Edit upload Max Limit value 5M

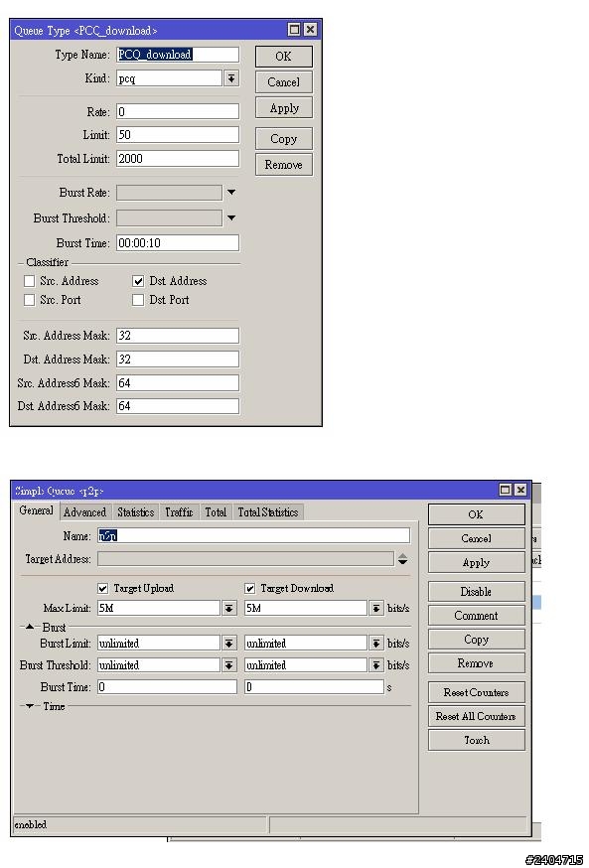pyautogui.click(x=160, y=609)
